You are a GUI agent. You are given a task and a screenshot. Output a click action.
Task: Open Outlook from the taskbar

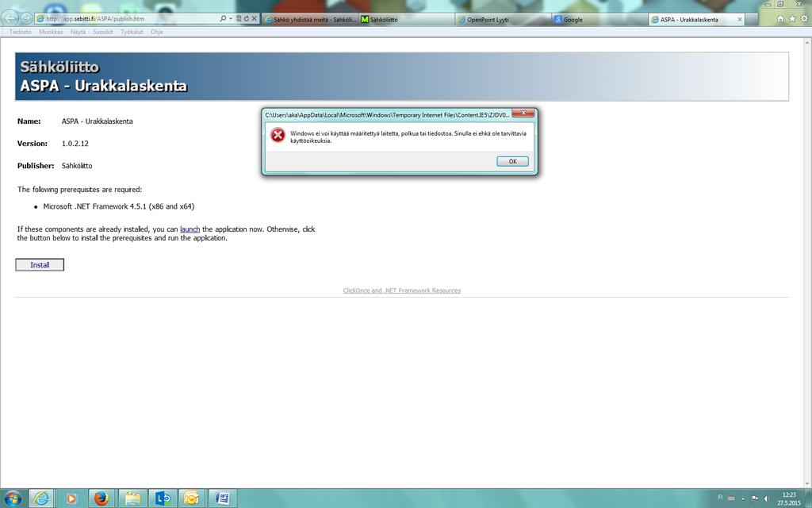pyautogui.click(x=192, y=498)
